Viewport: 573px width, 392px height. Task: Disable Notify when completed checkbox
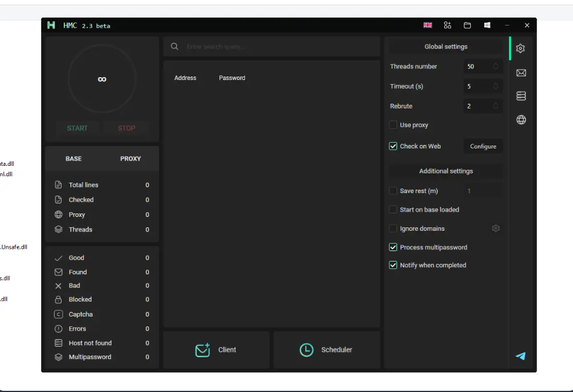(x=393, y=265)
